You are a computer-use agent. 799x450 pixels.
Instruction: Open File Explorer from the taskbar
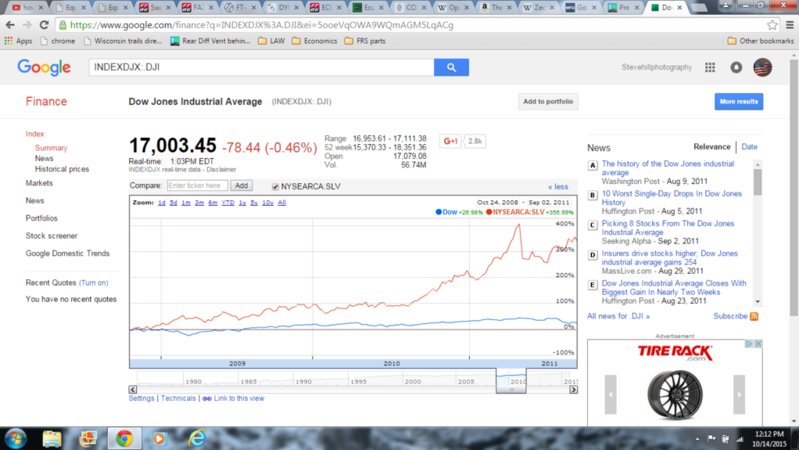tap(52, 438)
